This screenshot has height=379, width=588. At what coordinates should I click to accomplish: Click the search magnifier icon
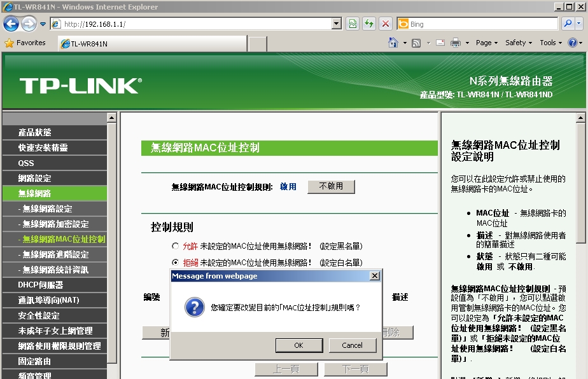click(x=568, y=24)
